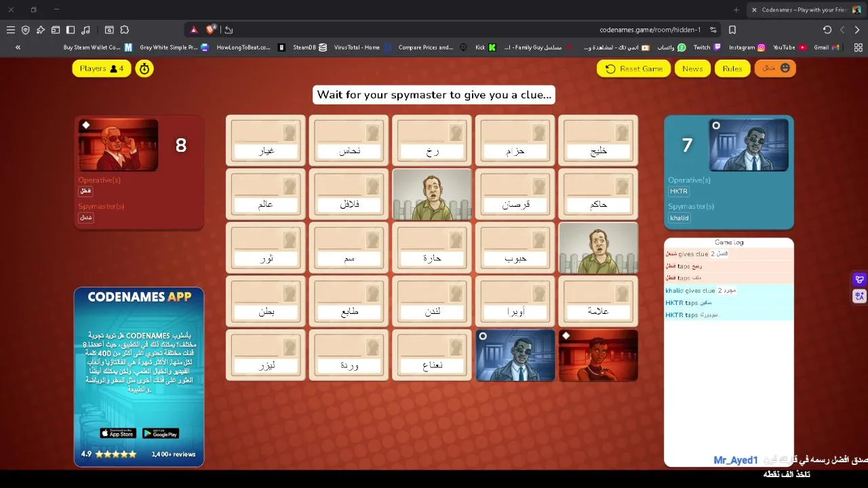Image resolution: width=868 pixels, height=488 pixels.
Task: Open the Players 4 dropdown
Action: click(x=102, y=68)
